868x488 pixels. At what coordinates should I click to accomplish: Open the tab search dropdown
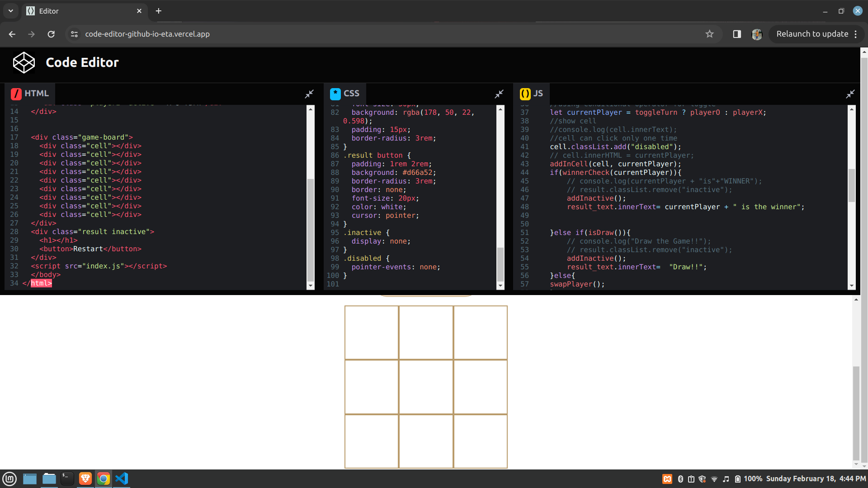coord(10,11)
